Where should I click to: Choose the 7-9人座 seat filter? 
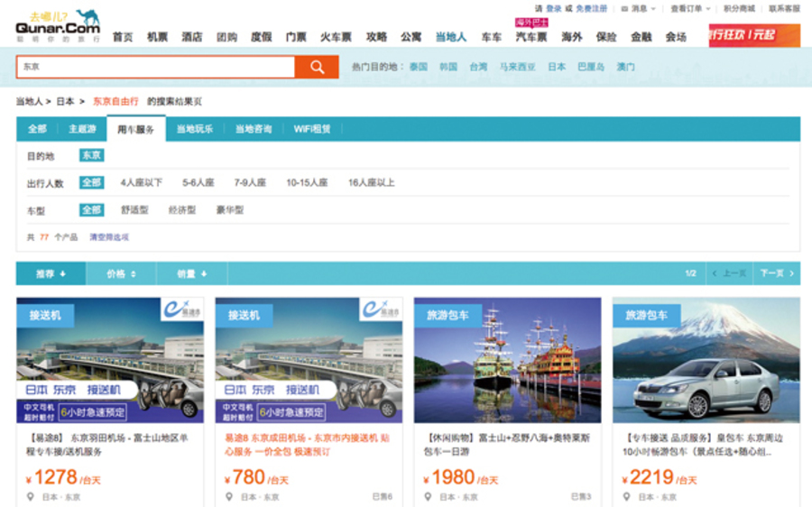click(250, 182)
